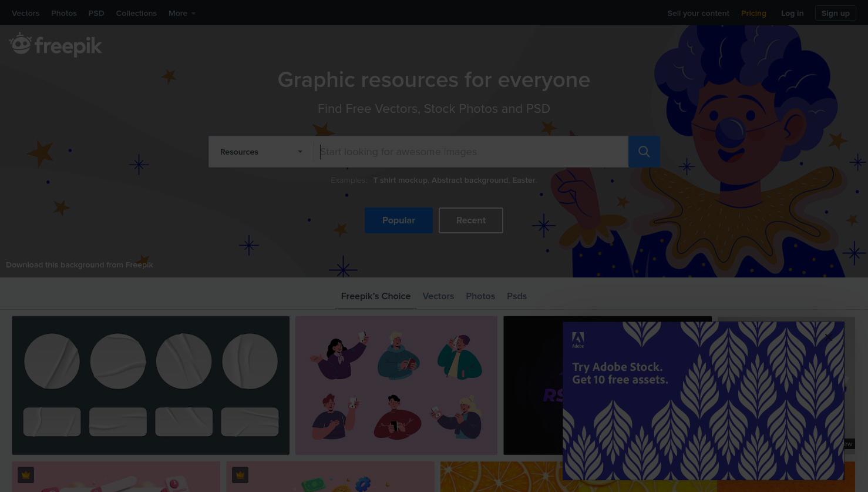Click the Log in link
Image resolution: width=868 pixels, height=492 pixels.
pyautogui.click(x=792, y=13)
